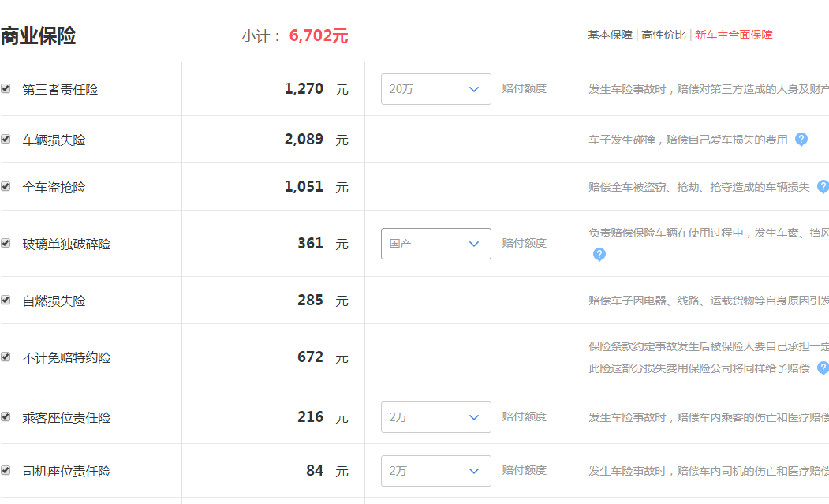Toggle the 全车盗抢险 checkbox
829x504 pixels.
point(6,186)
